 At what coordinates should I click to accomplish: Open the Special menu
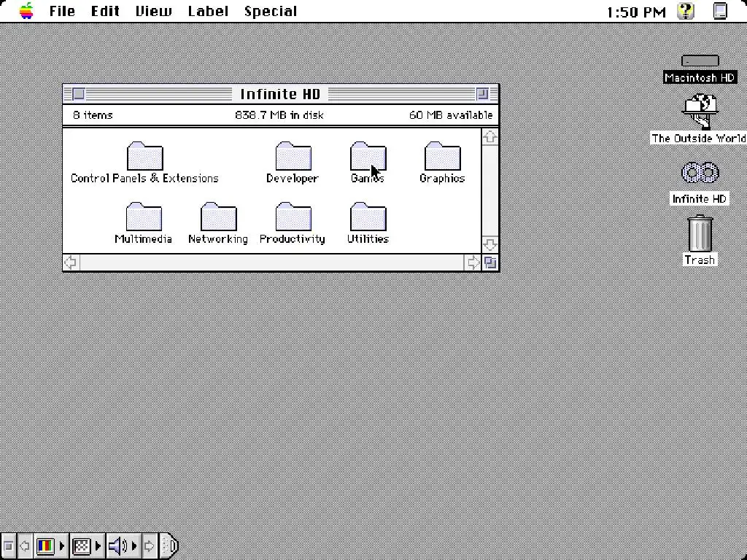(x=271, y=11)
